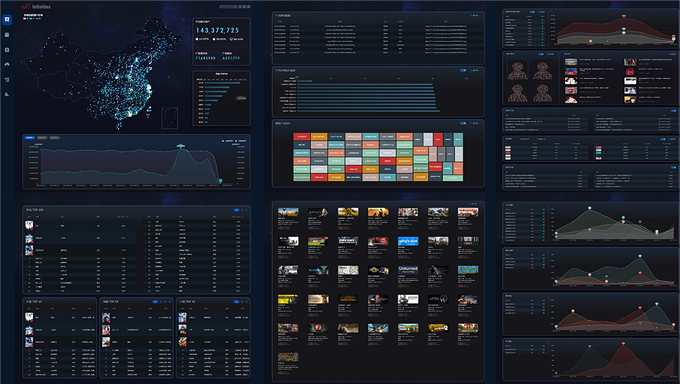Click the total number 143,372,725
680x384 pixels.
(x=217, y=30)
